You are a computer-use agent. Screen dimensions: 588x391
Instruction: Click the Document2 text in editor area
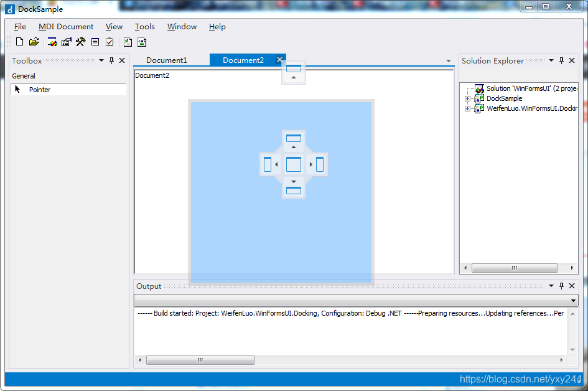pyautogui.click(x=152, y=75)
